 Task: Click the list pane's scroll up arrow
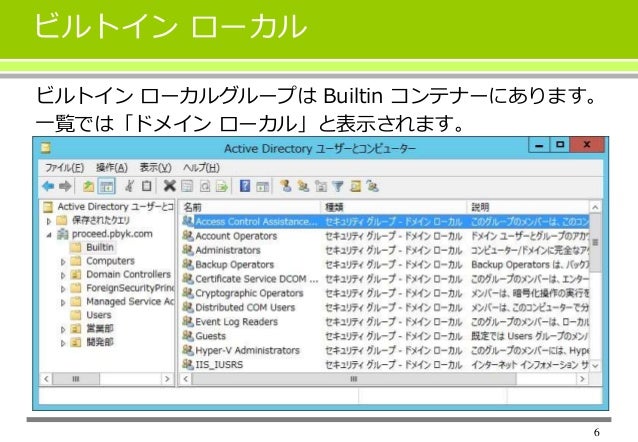[595, 207]
